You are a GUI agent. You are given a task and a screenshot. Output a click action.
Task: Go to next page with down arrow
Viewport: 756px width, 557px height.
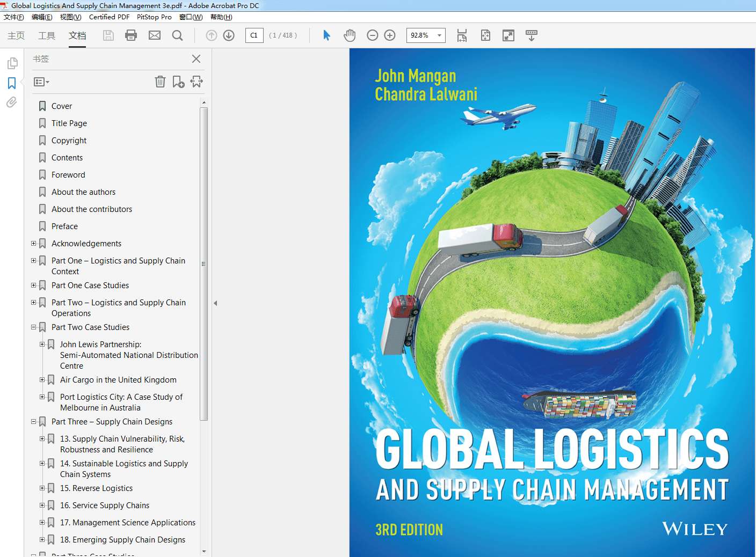228,35
